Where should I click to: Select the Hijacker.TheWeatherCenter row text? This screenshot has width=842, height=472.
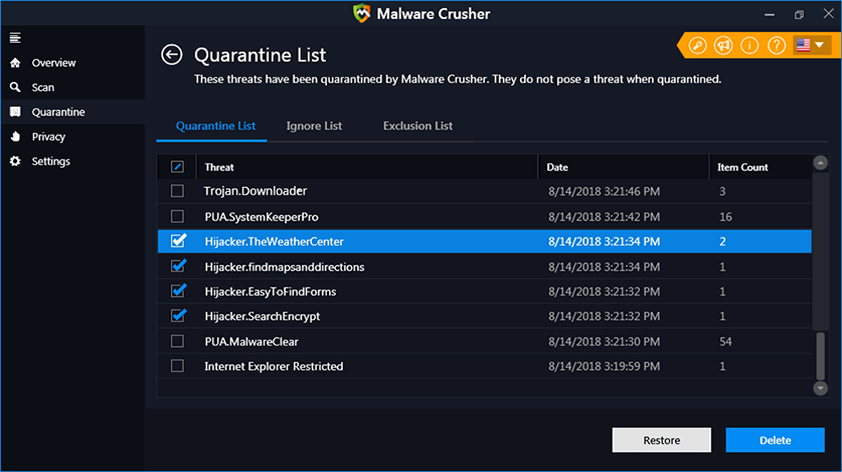click(x=274, y=242)
